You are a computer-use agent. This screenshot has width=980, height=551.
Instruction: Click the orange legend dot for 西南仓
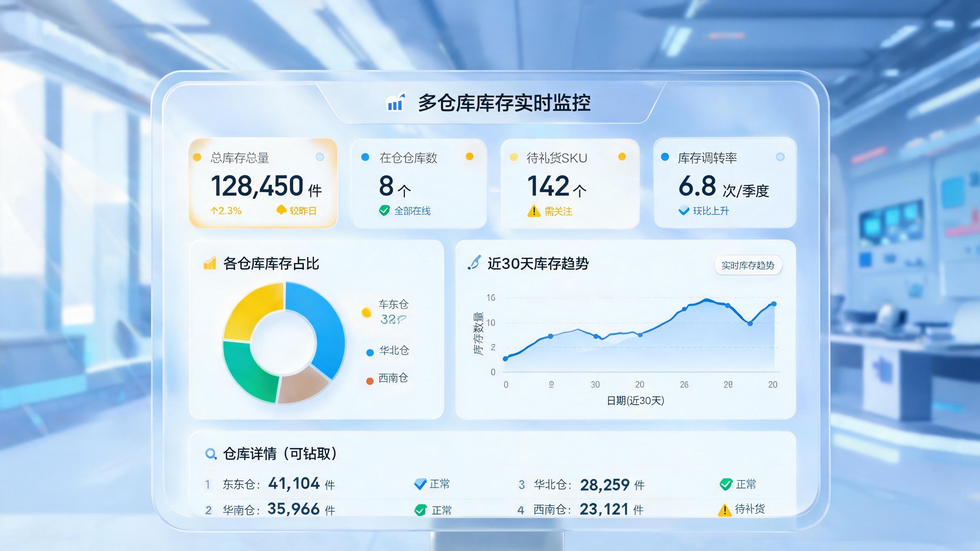[370, 381]
